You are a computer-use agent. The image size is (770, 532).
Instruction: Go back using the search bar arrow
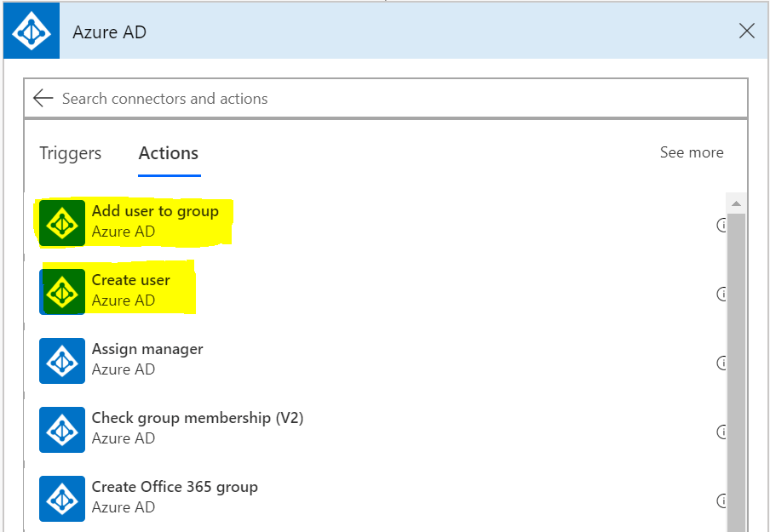43,99
